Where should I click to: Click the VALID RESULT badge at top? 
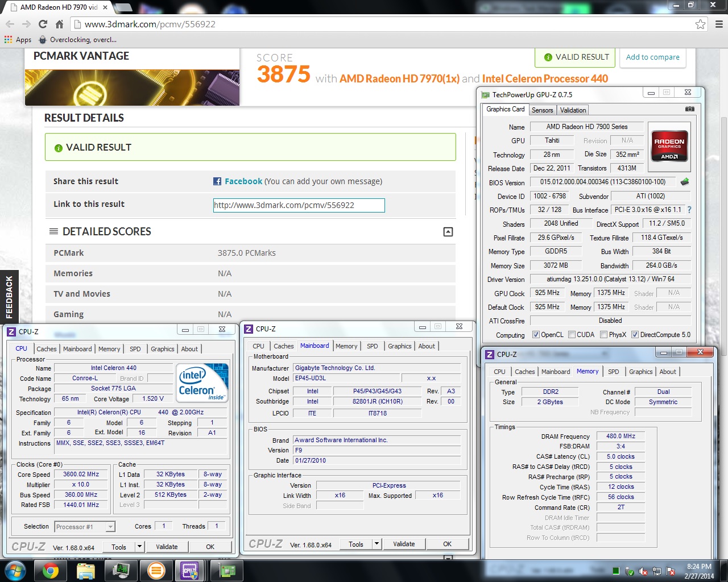click(x=576, y=57)
